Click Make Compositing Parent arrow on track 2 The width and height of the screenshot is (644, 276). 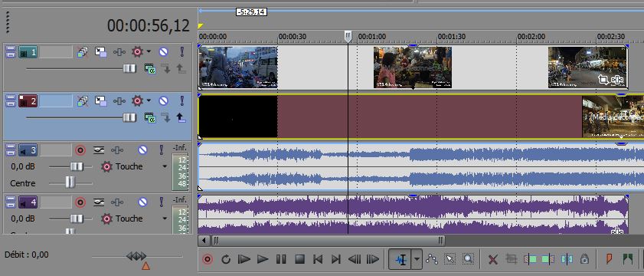click(x=181, y=118)
